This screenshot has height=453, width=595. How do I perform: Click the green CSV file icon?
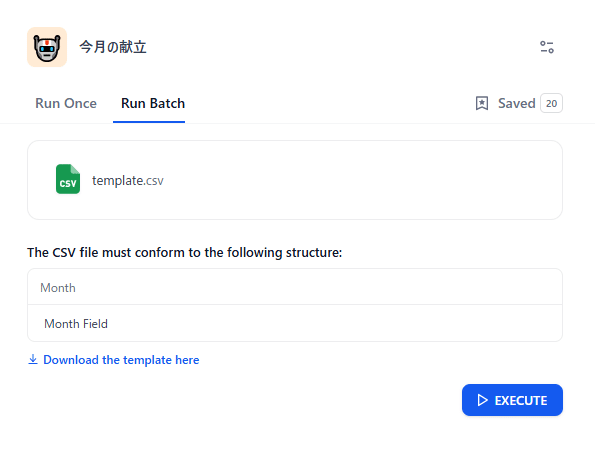68,179
